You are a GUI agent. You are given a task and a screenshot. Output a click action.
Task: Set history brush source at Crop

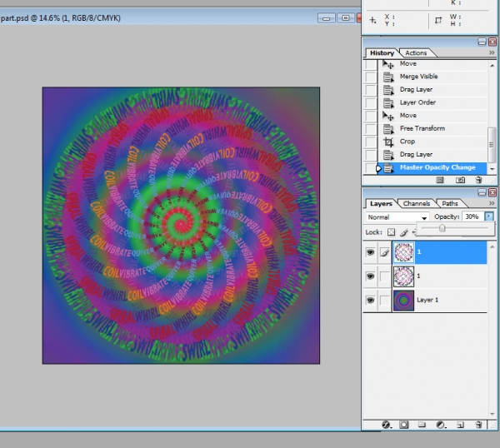[371, 142]
